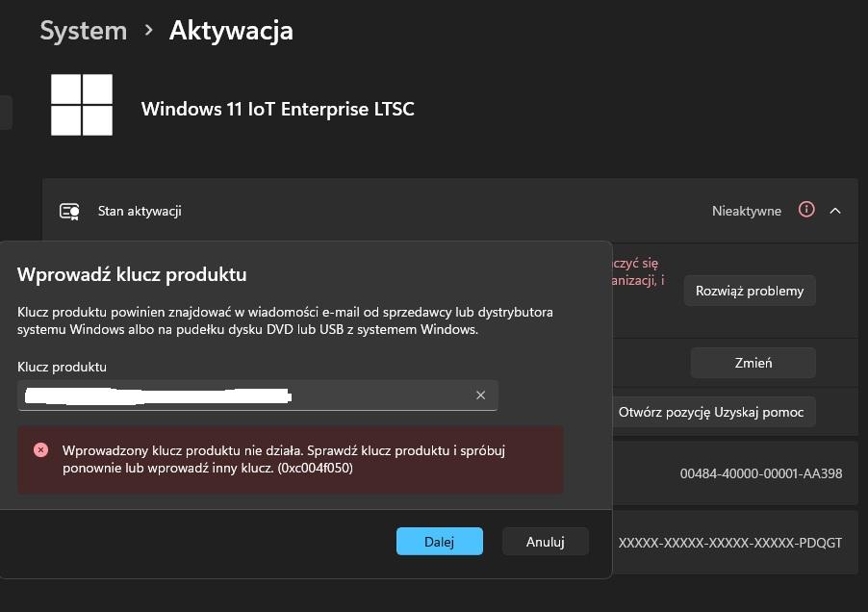Select product ID 00484-40000-00001-AA398
This screenshot has height=612, width=868.
pos(760,473)
